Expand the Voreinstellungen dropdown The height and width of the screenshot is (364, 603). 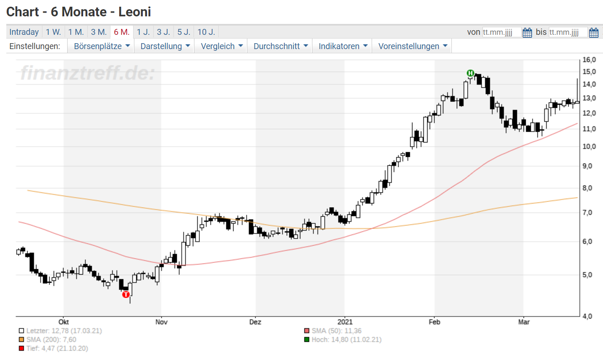(x=413, y=46)
